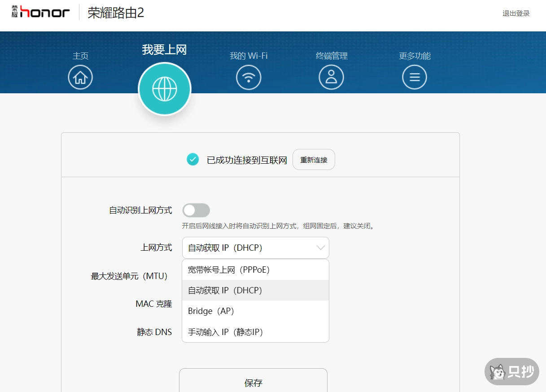Click the 只抄 watermark icon
The width and height of the screenshot is (546, 392).
coord(511,371)
